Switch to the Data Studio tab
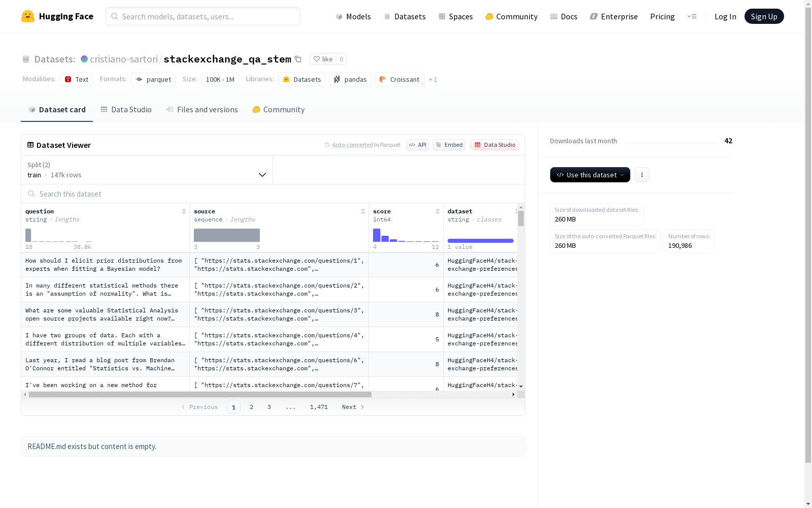 point(126,110)
